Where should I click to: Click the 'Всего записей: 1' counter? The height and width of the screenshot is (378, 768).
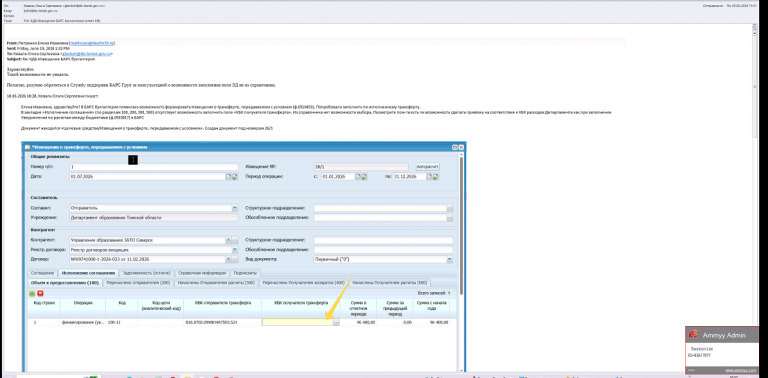[433, 293]
